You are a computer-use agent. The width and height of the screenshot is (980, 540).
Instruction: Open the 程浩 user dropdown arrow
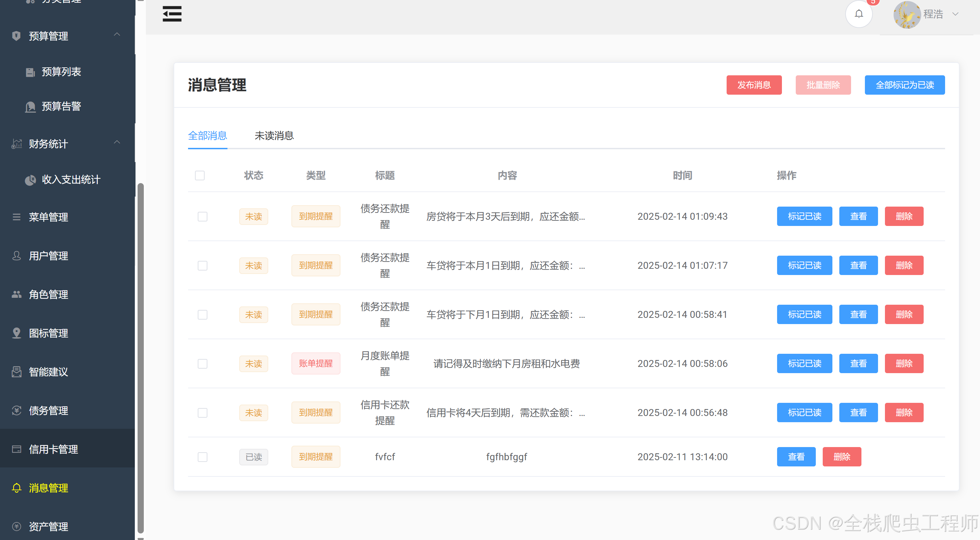[955, 15]
